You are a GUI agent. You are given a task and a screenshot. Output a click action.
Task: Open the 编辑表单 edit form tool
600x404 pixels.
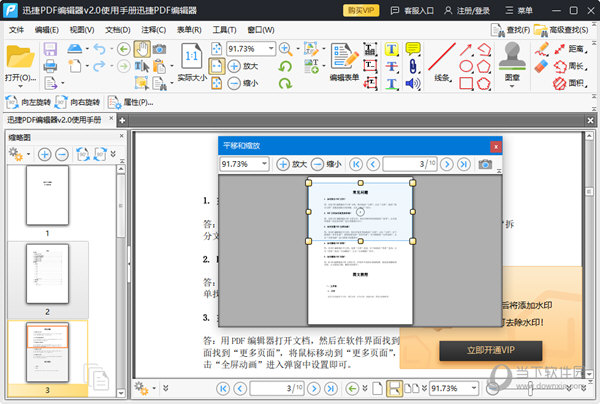[344, 61]
